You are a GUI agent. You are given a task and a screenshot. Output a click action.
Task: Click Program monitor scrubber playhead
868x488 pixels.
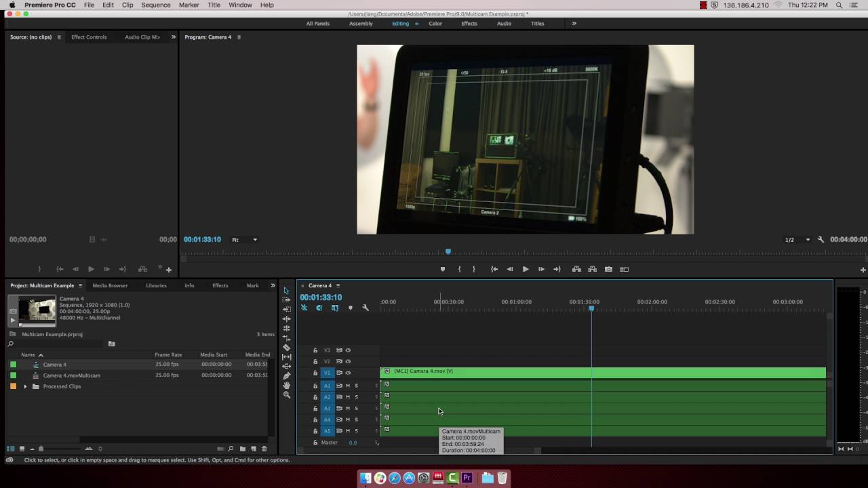coord(448,251)
